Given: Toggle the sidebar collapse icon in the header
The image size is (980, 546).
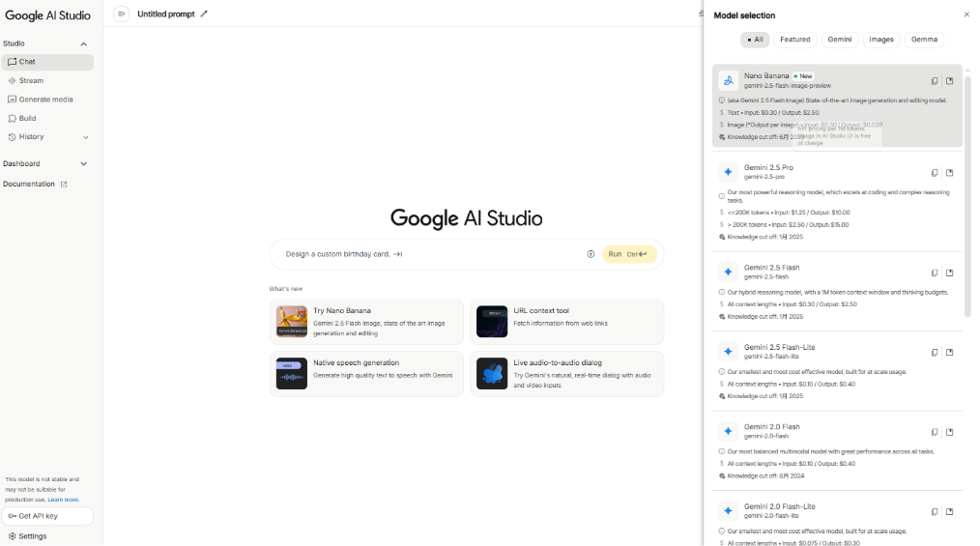Looking at the screenshot, I should 121,14.
